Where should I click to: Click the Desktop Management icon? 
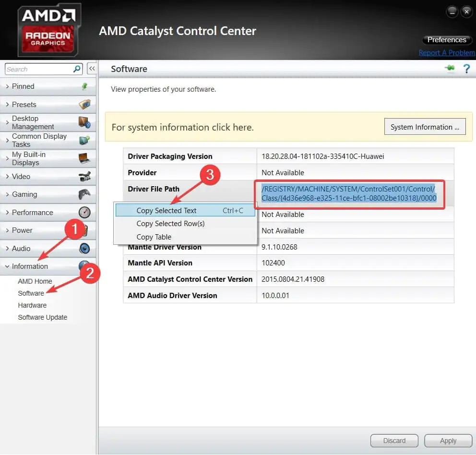(84, 122)
